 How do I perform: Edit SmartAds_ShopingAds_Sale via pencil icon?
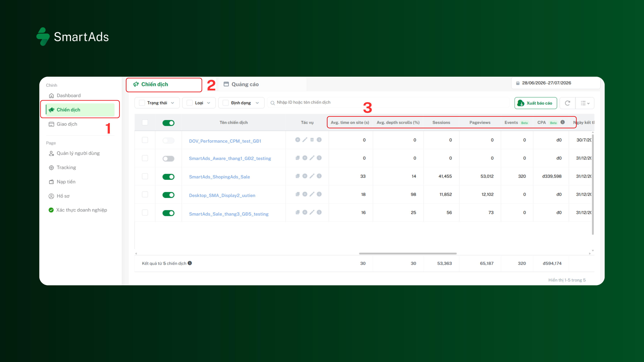pyautogui.click(x=312, y=176)
